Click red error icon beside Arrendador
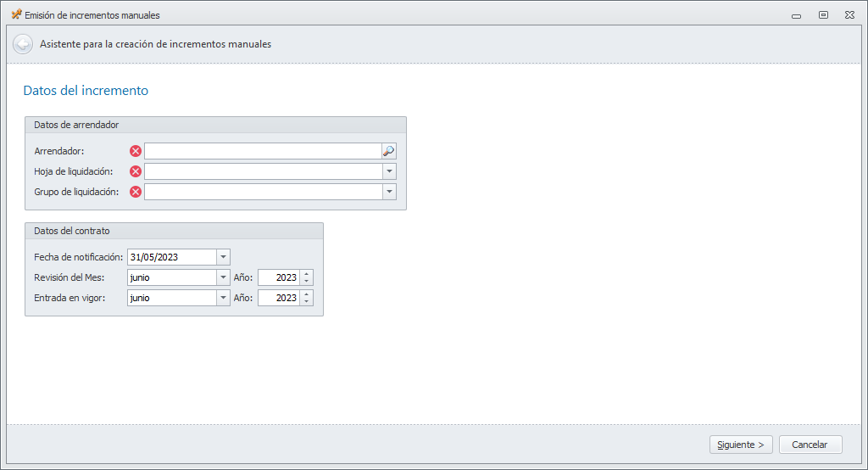The image size is (868, 470). click(135, 151)
